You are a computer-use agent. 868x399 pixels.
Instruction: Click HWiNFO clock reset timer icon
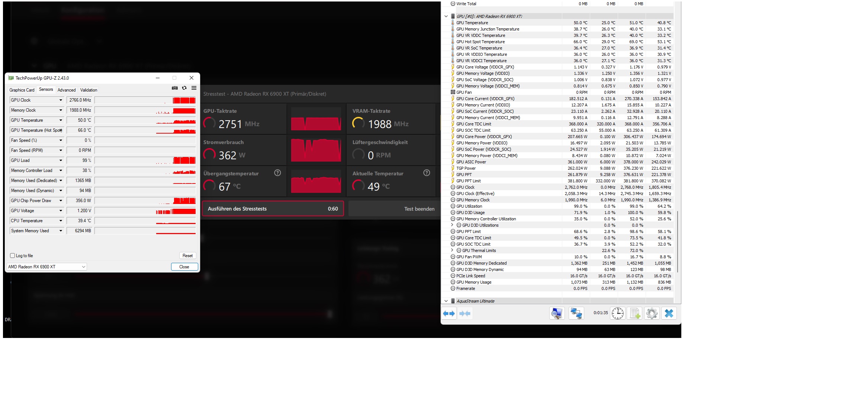(x=618, y=313)
